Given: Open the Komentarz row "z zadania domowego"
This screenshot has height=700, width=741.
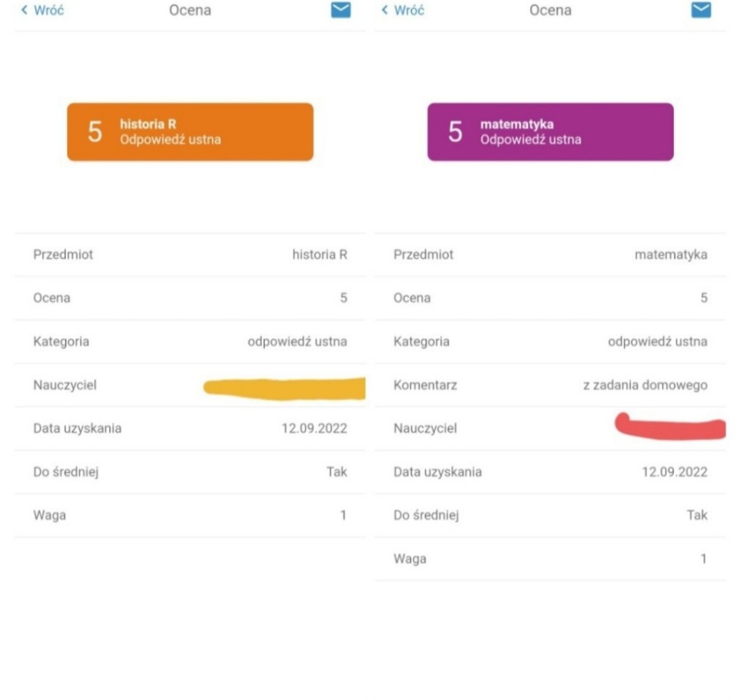Looking at the screenshot, I should pos(550,385).
